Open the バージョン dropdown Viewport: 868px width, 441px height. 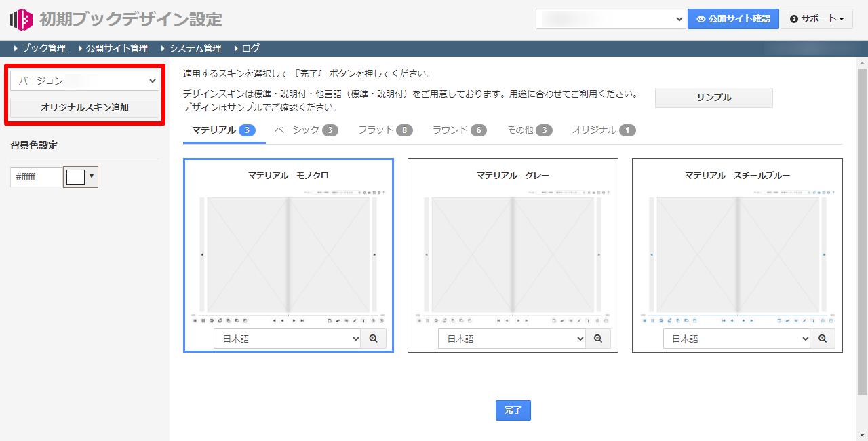[x=85, y=81]
